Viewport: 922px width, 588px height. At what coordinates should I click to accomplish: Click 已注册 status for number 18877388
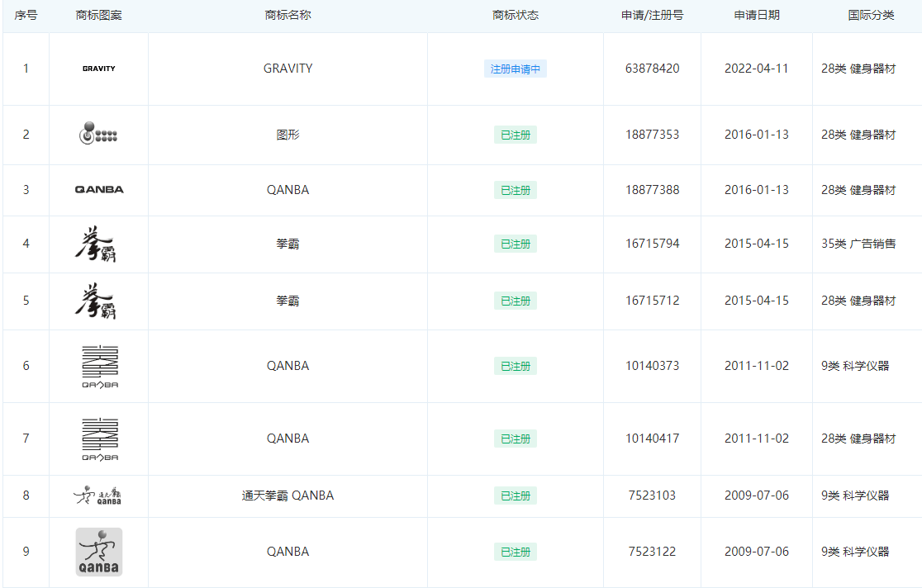pos(516,190)
